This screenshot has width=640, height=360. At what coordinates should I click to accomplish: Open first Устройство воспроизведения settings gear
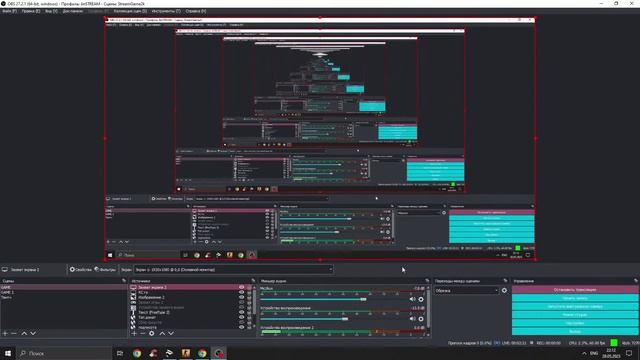pyautogui.click(x=421, y=319)
